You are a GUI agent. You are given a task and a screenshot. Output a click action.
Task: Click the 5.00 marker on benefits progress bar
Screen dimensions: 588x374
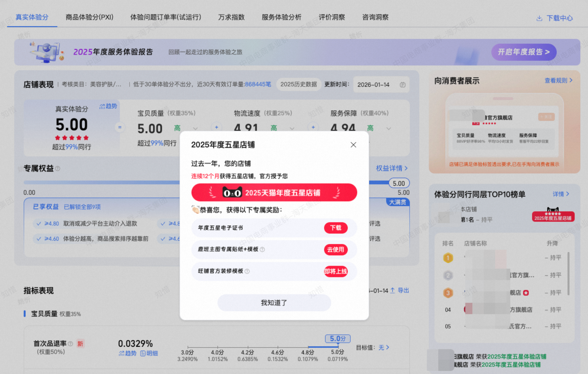tap(399, 183)
